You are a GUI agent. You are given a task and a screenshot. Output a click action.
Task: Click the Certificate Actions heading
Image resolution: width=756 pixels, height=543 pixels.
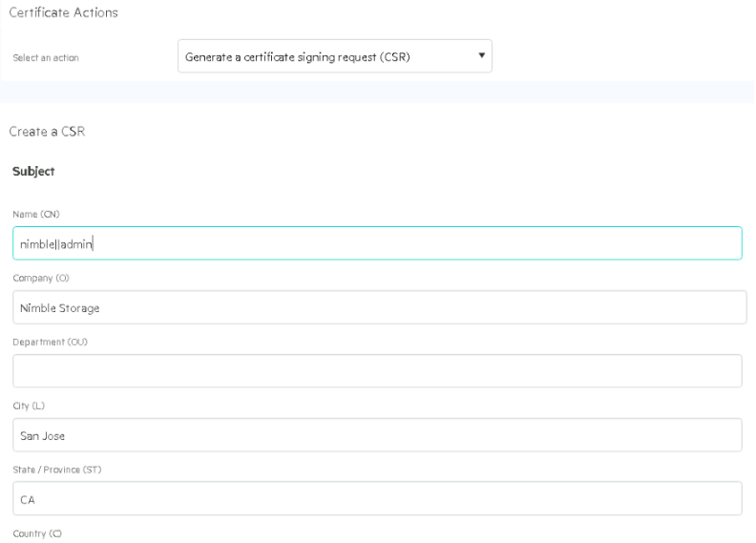point(64,12)
